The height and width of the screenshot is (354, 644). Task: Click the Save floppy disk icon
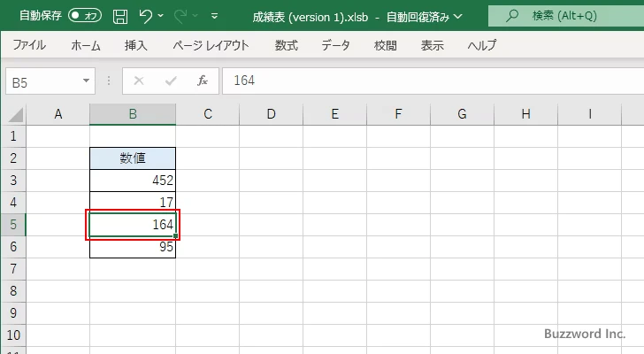click(120, 17)
